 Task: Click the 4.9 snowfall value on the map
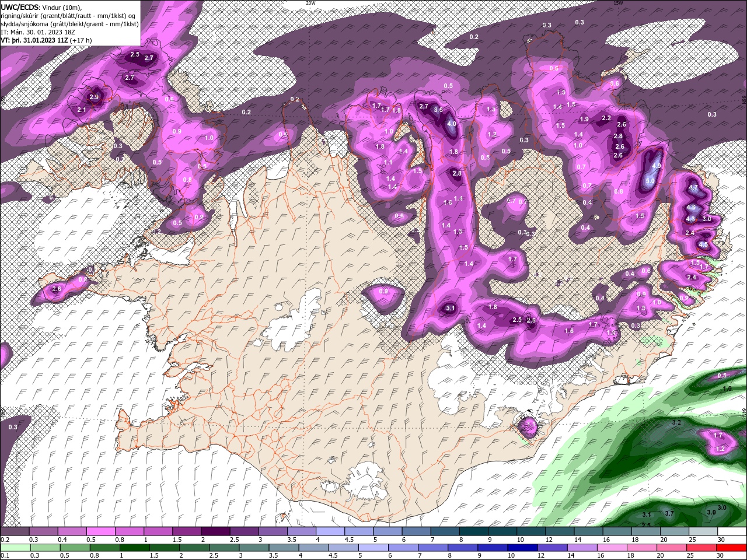pos(656,166)
